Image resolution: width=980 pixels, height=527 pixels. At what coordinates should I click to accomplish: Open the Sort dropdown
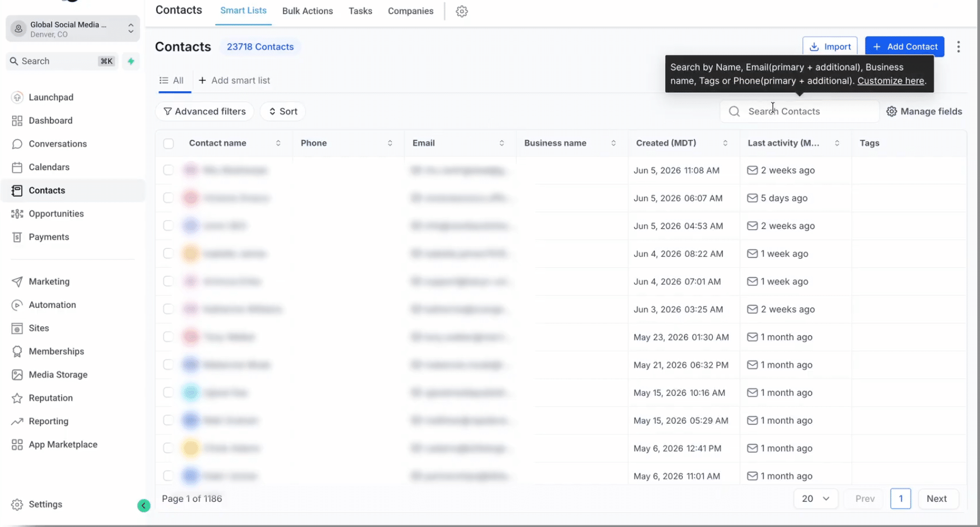coord(282,112)
